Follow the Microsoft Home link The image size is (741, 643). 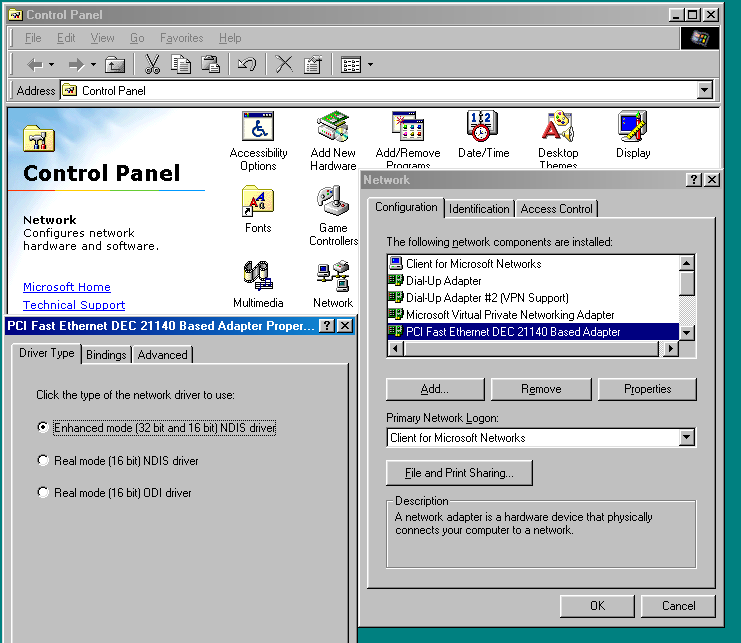point(67,287)
